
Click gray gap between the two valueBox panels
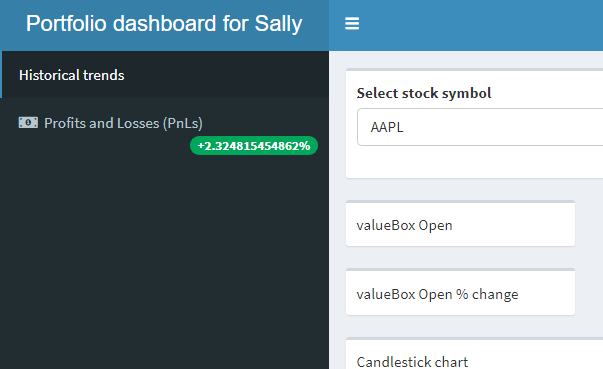460,257
